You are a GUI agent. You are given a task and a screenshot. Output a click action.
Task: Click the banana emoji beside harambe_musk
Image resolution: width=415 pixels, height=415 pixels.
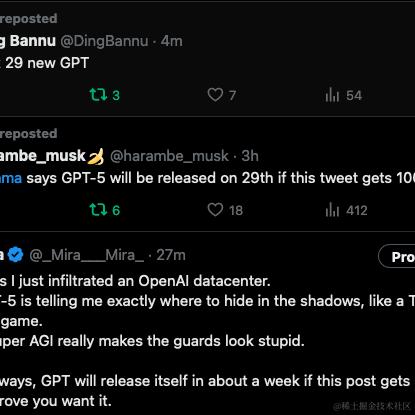(95, 156)
